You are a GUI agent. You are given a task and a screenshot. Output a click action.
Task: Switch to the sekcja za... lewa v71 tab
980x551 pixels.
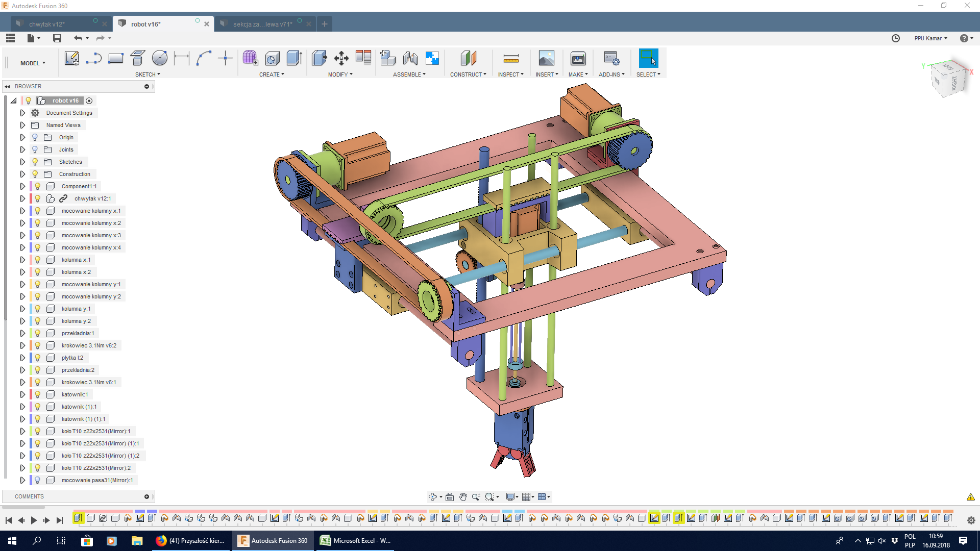coord(262,24)
